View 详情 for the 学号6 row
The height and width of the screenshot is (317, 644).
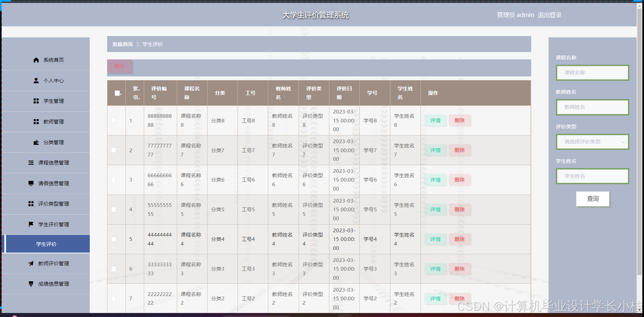pos(435,180)
